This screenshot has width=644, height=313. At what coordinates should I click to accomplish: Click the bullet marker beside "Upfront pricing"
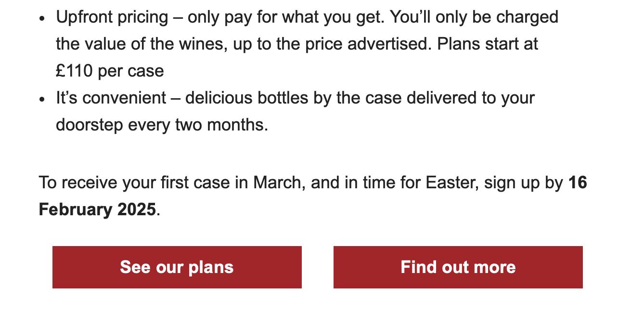click(x=42, y=18)
